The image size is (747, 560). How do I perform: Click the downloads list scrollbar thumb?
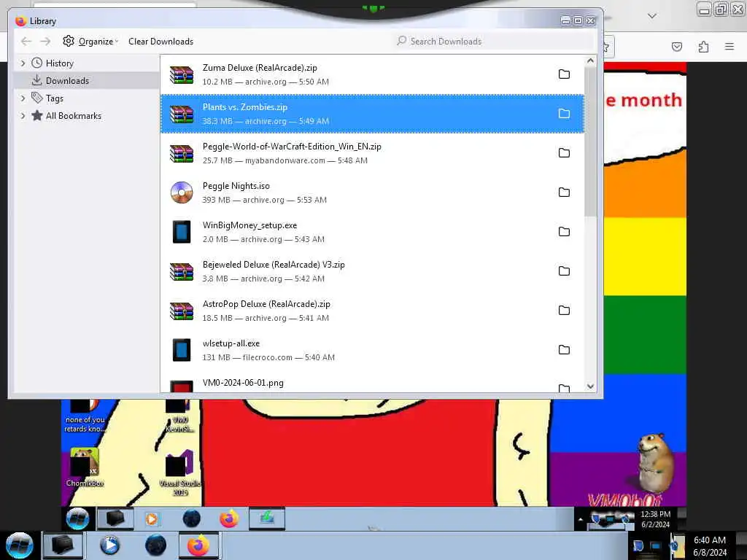591,142
